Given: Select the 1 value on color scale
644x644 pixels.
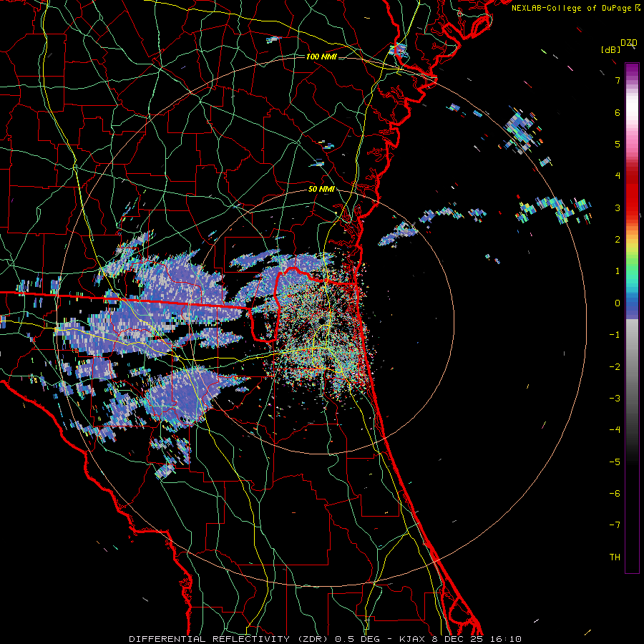Looking at the screenshot, I should pyautogui.click(x=618, y=271).
